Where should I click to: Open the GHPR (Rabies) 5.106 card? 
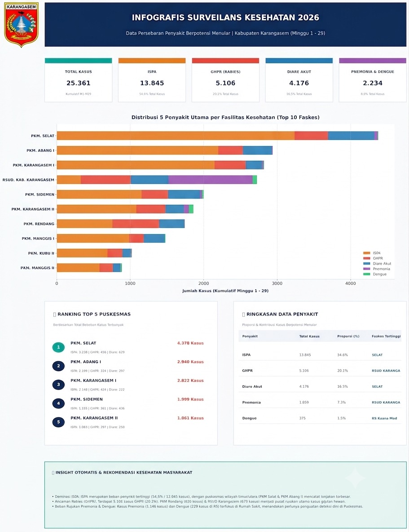coord(225,80)
